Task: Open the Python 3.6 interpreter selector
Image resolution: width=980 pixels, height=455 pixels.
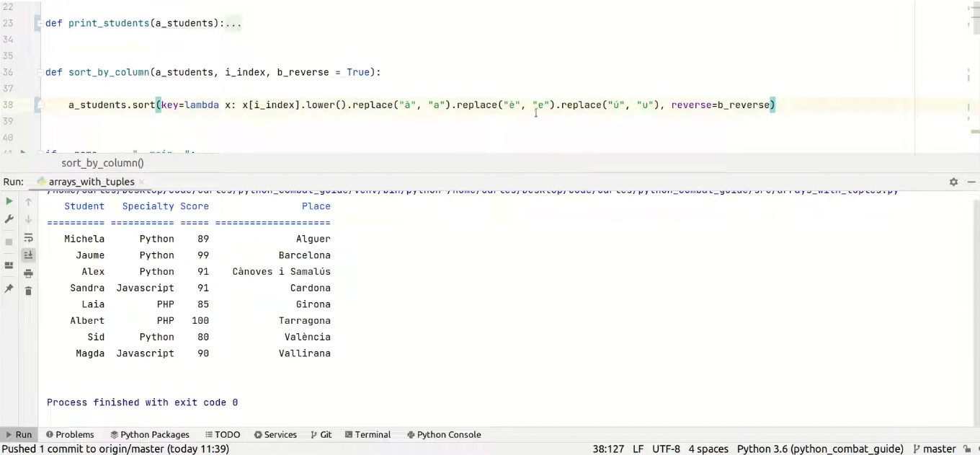Action: (819, 449)
